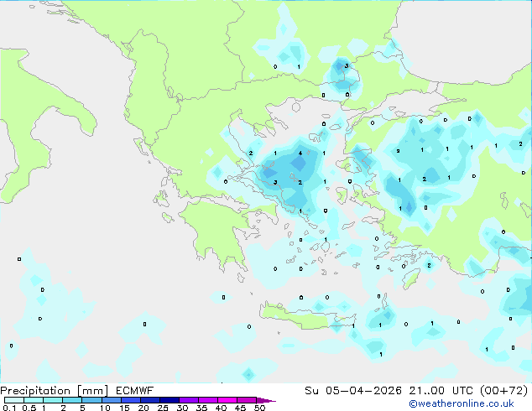The height and width of the screenshot is (411, 532).
Task: Click the forecast offset text '(00+72)'
Action: (x=504, y=391)
